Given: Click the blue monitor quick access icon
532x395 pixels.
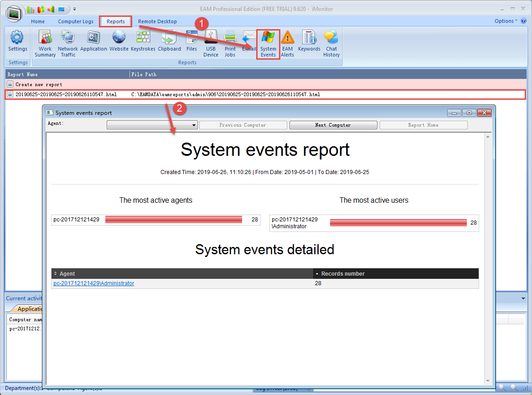Looking at the screenshot, I should [61, 9].
